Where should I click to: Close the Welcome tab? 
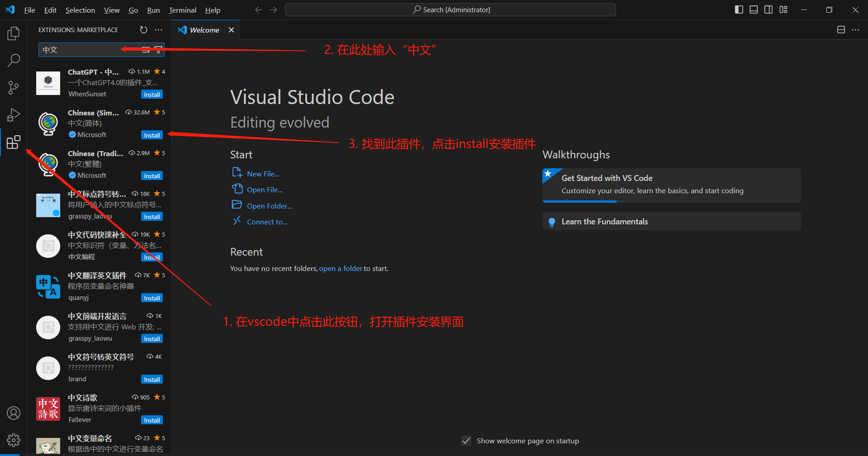click(x=231, y=30)
